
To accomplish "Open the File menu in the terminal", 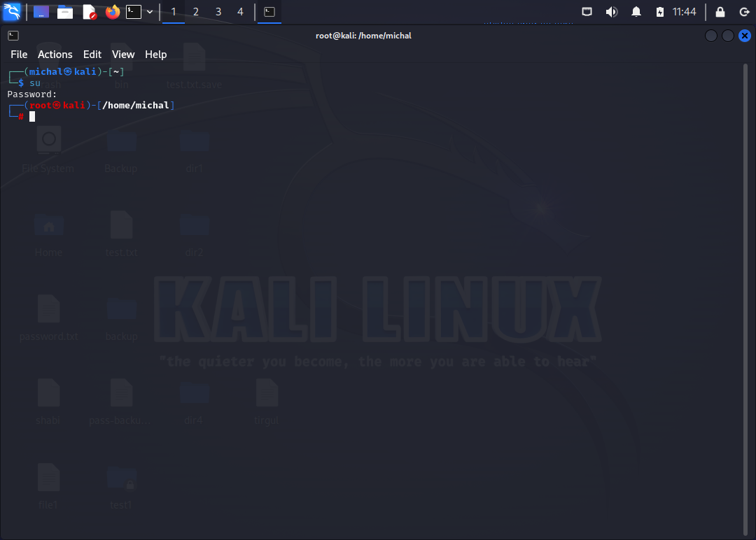I will click(x=18, y=54).
